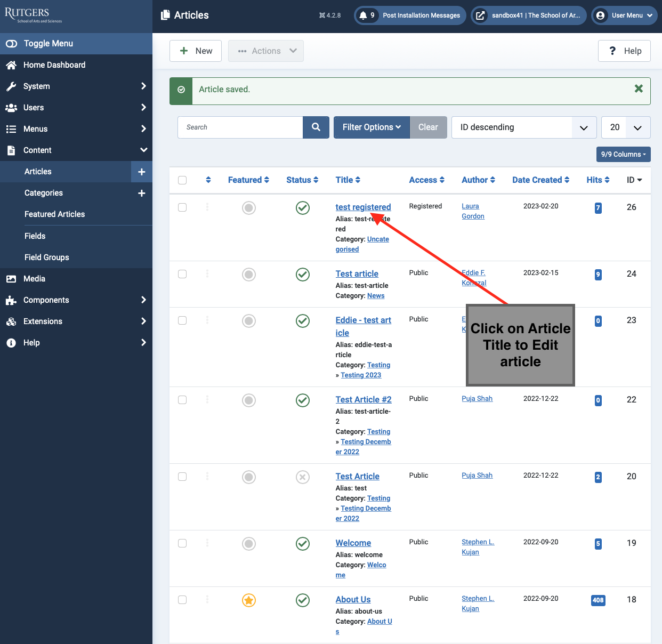Open the User Menu dropdown
This screenshot has width=662, height=644.
point(624,15)
